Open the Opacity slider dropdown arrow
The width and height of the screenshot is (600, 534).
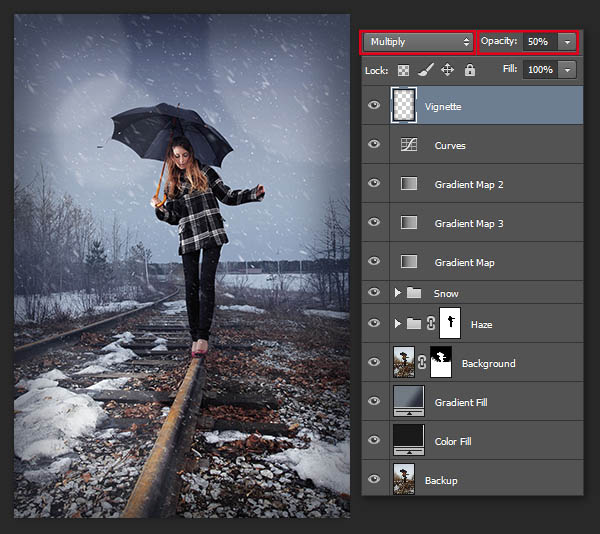pos(568,42)
